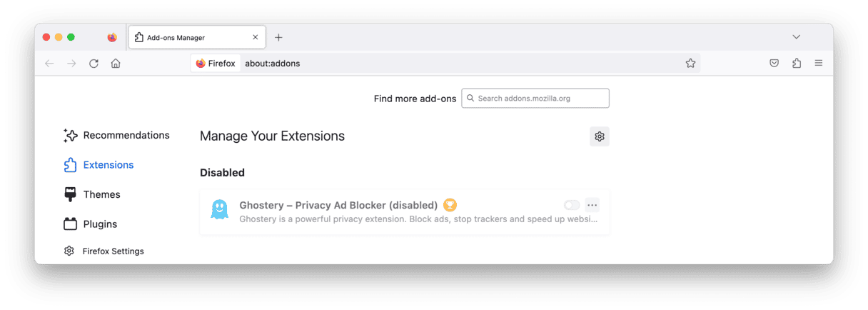
Task: Open the Ghostery more options menu
Action: click(x=592, y=205)
